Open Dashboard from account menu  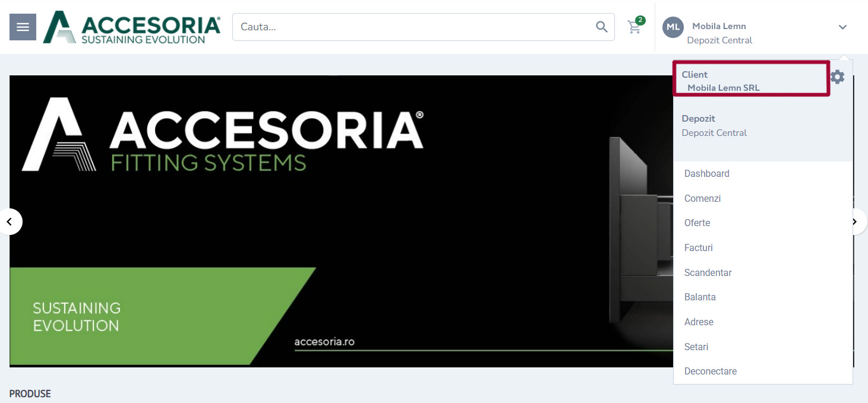[x=706, y=174]
